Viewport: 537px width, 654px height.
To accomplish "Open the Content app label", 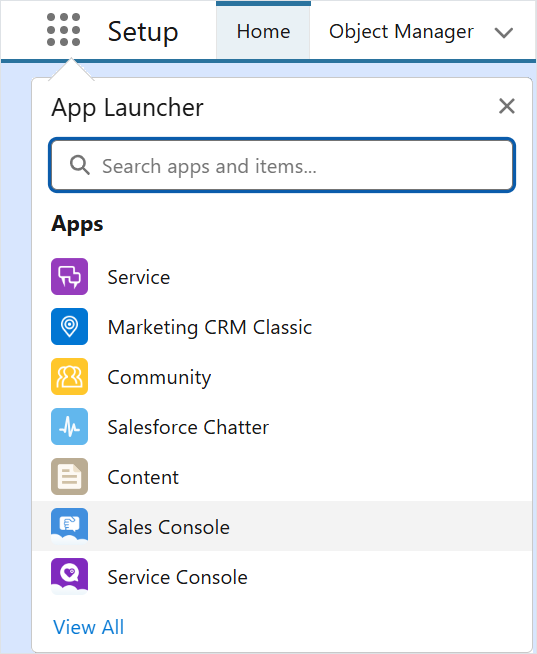I will pos(143,477).
